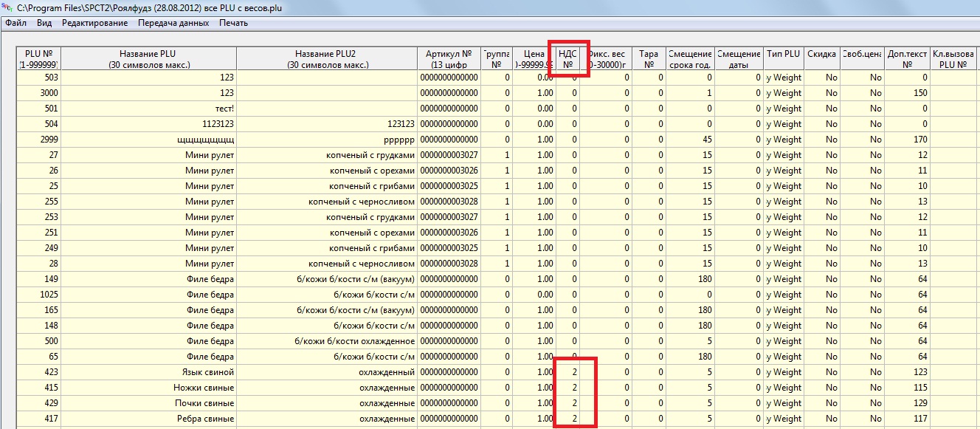Select the тест! name cell
The width and height of the screenshot is (980, 429).
tap(148, 109)
